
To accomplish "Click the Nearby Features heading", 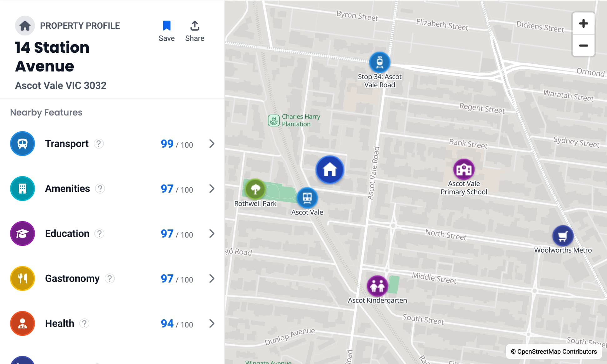I will (x=46, y=112).
